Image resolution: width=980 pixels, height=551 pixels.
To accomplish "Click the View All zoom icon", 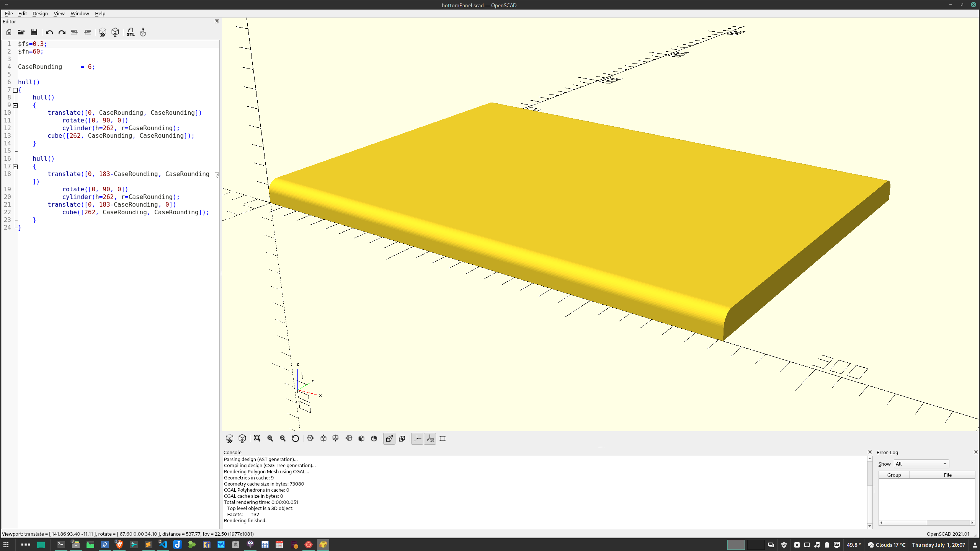I will pyautogui.click(x=257, y=439).
